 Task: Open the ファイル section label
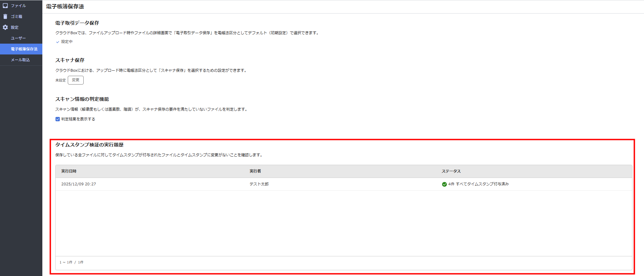(x=18, y=6)
